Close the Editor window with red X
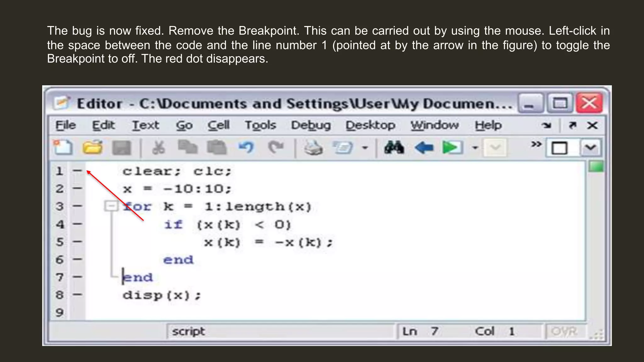 [589, 103]
